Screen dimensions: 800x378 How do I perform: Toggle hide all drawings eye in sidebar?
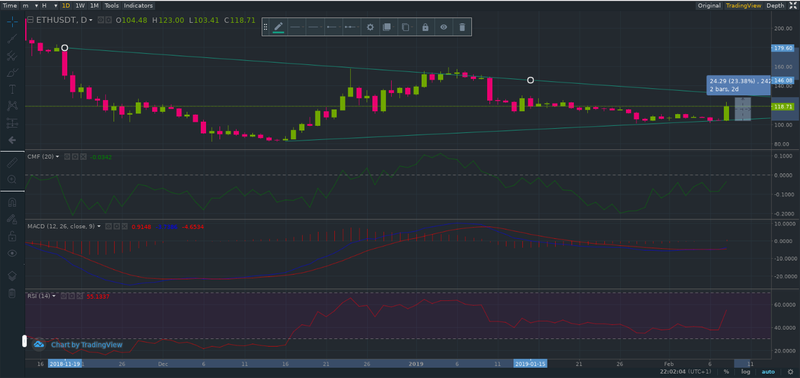[x=12, y=253]
